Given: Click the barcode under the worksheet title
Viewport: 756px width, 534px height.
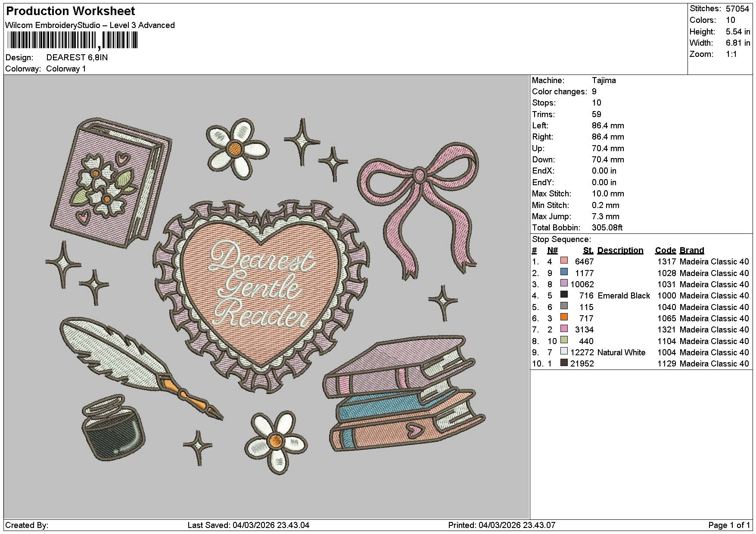Looking at the screenshot, I should pos(72,40).
